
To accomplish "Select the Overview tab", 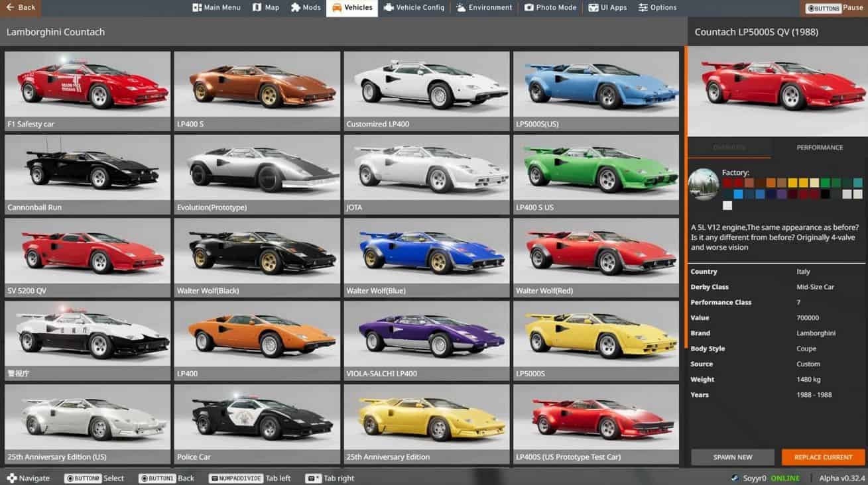I will pyautogui.click(x=729, y=148).
